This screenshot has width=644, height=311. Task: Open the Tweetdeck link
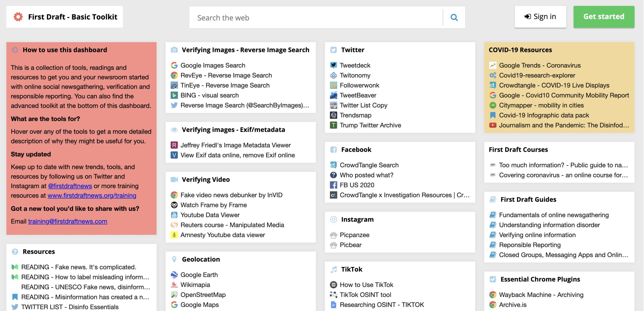tap(355, 65)
